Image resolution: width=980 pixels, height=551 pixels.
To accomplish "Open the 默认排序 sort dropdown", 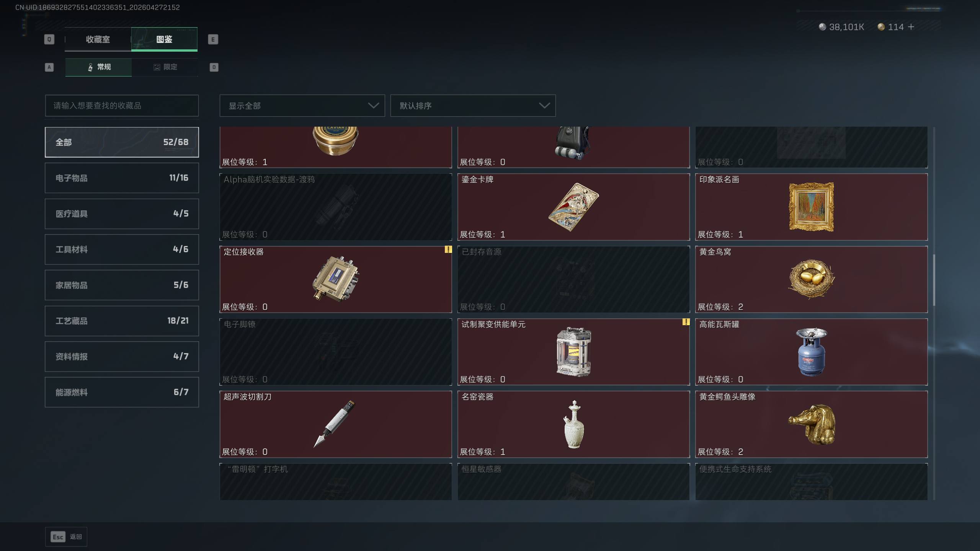I will point(473,106).
